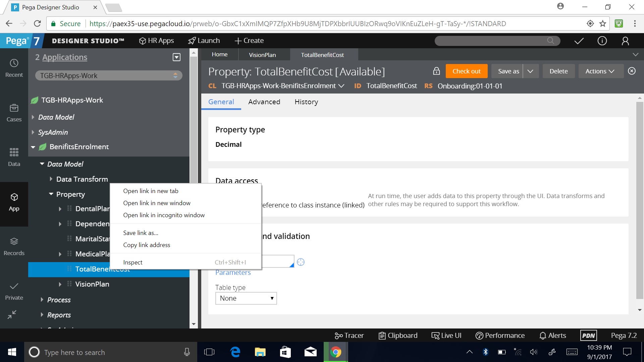Click the Applications link
This screenshot has width=644, height=362.
pyautogui.click(x=65, y=57)
